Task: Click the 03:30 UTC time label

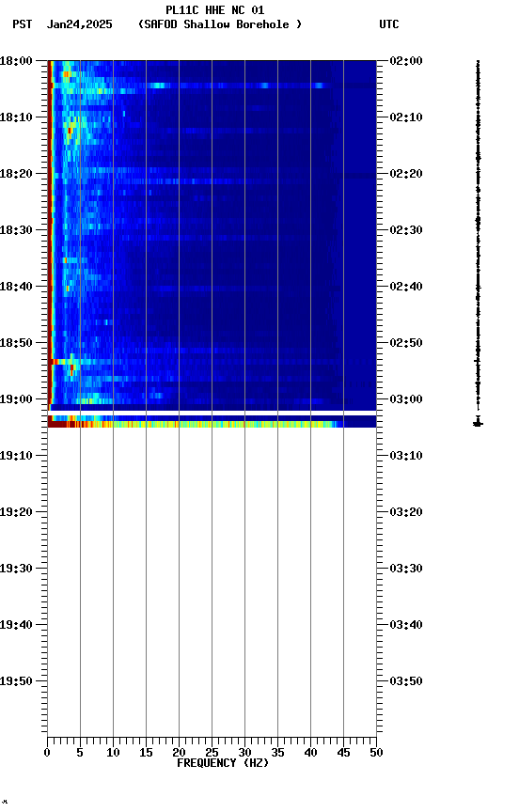Action: (x=406, y=570)
